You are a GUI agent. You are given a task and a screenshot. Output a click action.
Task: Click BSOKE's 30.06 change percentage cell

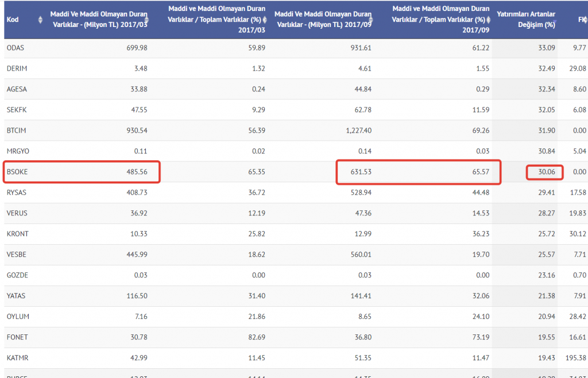[544, 172]
